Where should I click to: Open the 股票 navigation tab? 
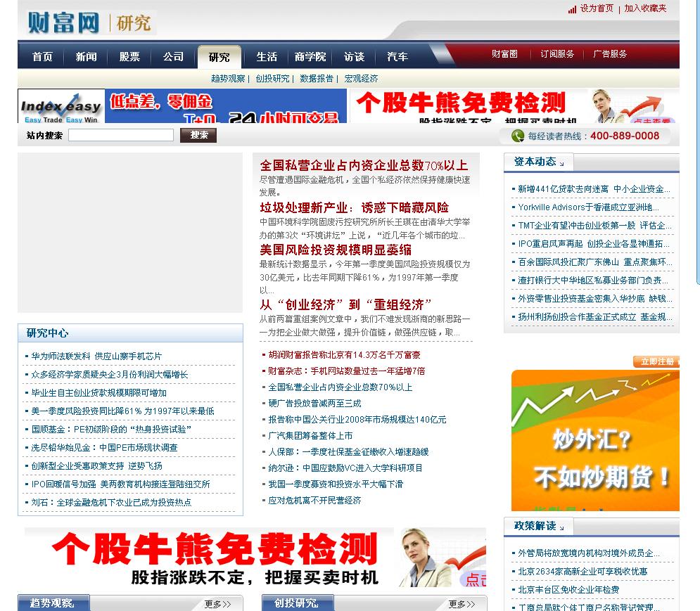pyautogui.click(x=129, y=57)
